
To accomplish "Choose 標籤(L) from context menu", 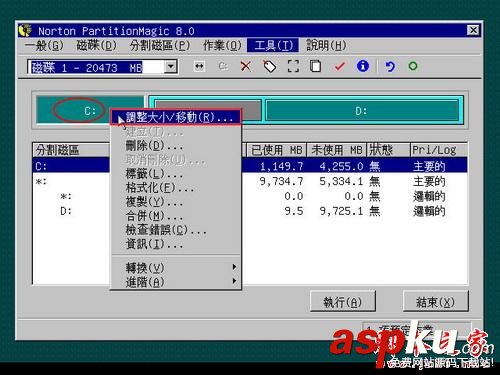I will [x=175, y=174].
